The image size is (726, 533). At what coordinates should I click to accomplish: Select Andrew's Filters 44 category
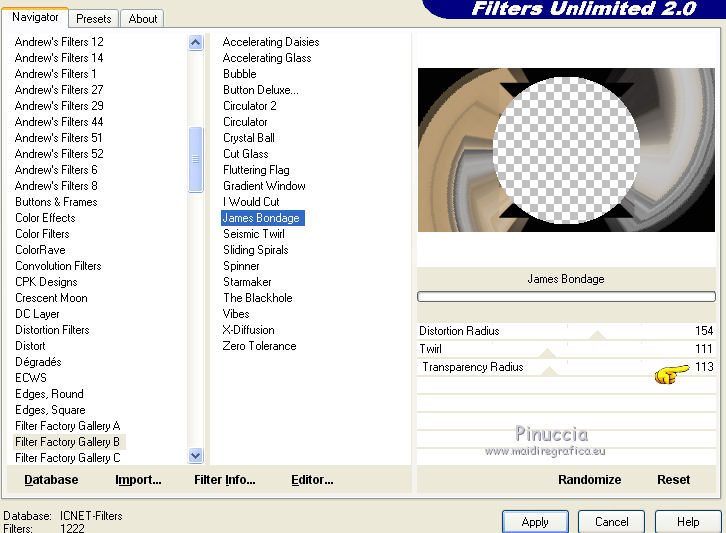coord(59,122)
